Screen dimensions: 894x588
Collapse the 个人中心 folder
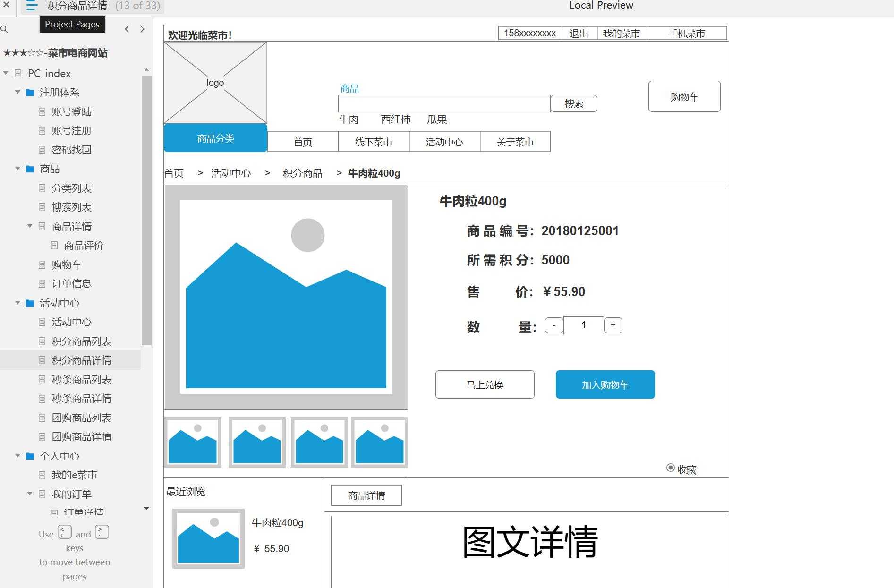17,456
